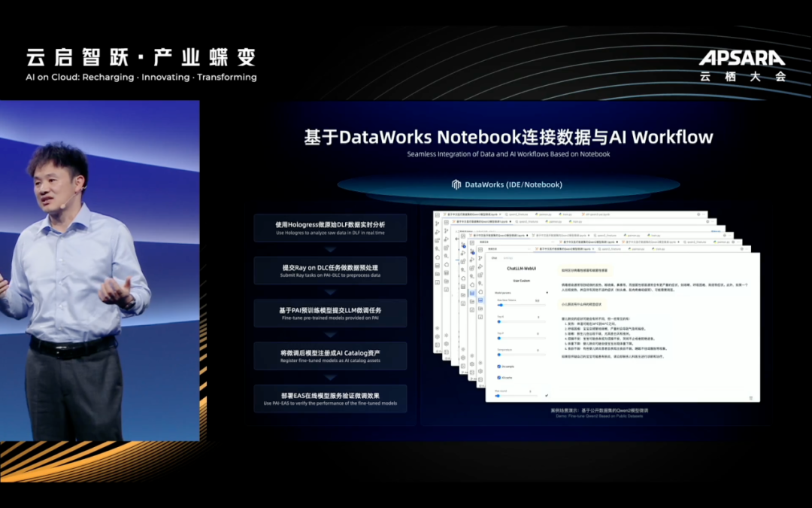
Task: Select the PAI LLM fine-tune step
Action: tap(330, 313)
